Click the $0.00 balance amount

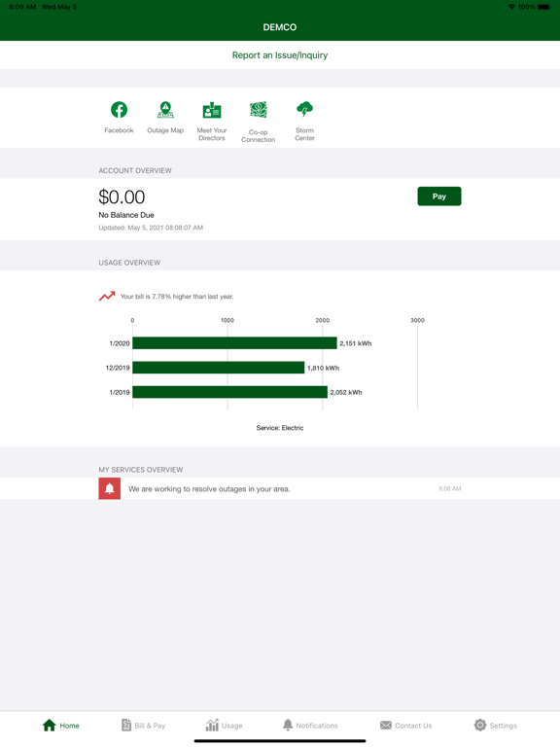coord(122,196)
